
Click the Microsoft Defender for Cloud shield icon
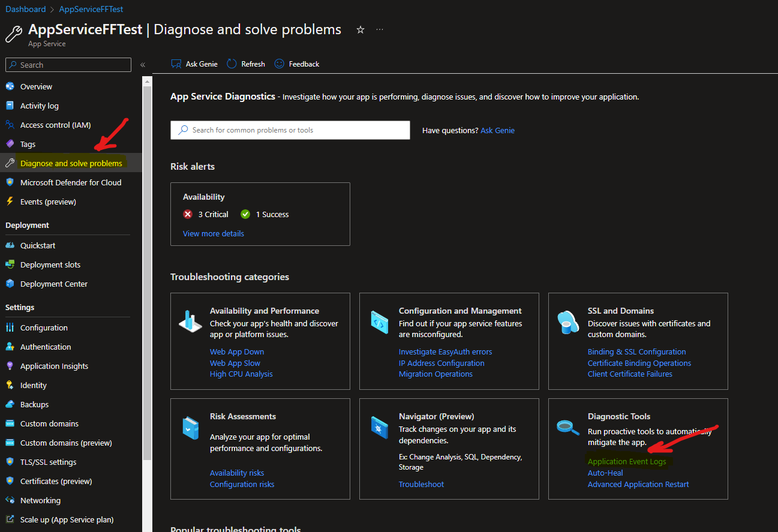[10, 182]
